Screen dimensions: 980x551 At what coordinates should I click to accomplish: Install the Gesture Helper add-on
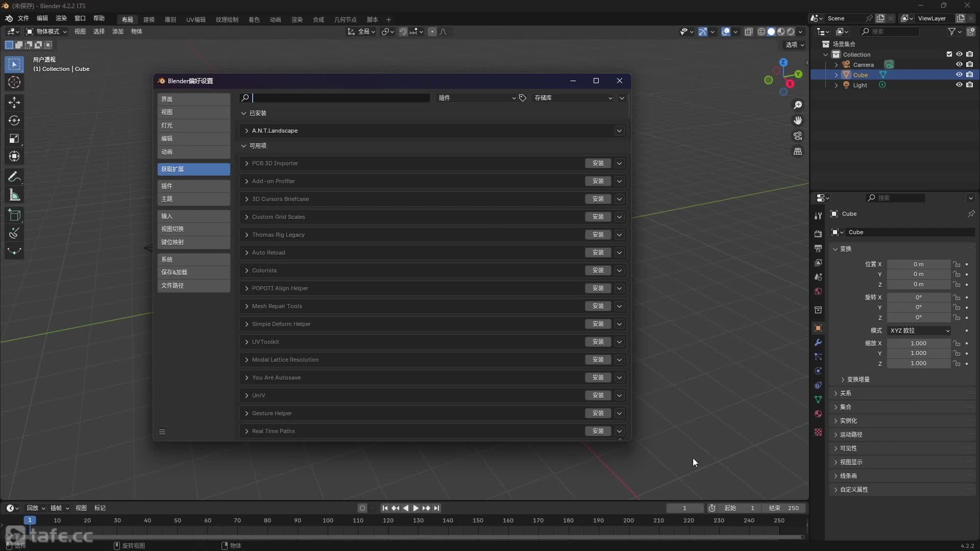coord(598,413)
